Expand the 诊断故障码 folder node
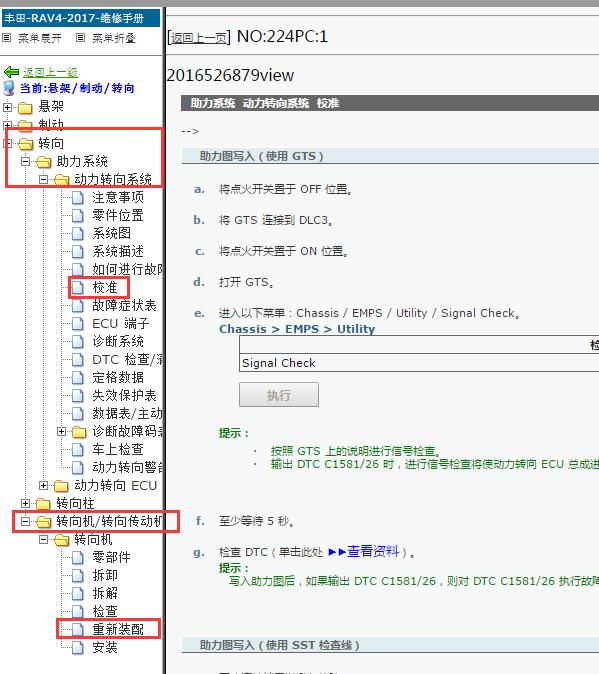 pyautogui.click(x=61, y=431)
